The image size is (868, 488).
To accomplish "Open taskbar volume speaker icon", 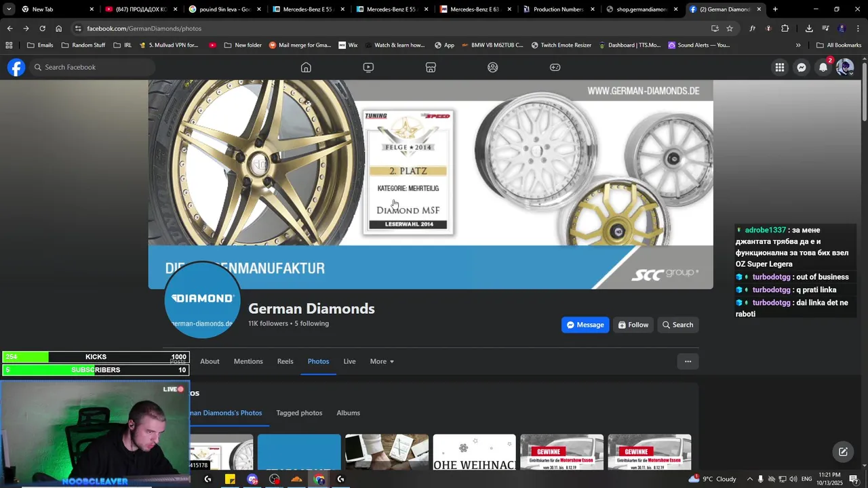I will click(x=793, y=479).
